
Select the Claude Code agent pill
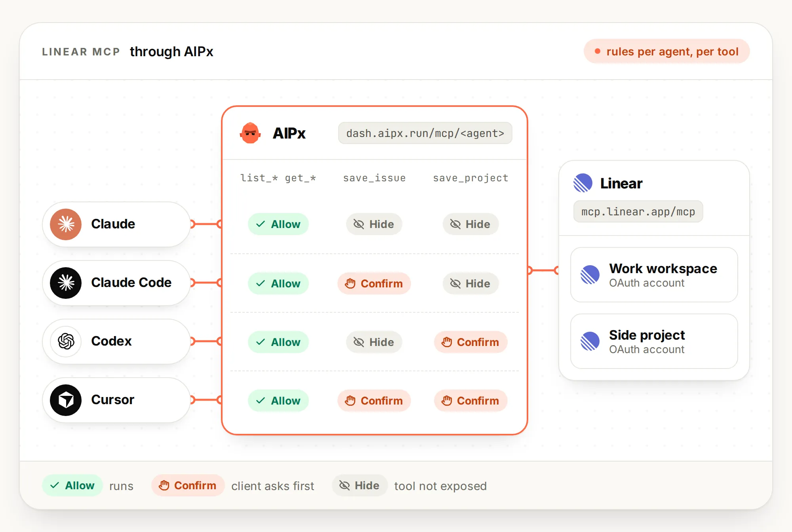116,283
